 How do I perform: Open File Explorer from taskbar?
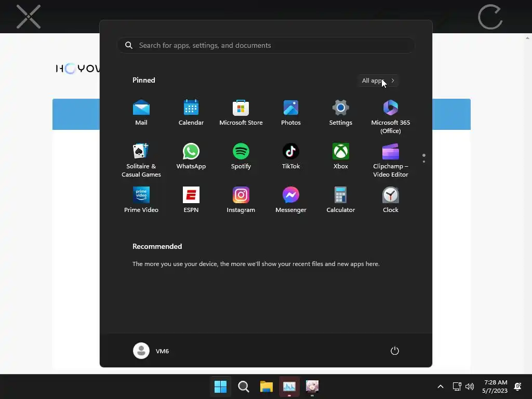tap(267, 387)
